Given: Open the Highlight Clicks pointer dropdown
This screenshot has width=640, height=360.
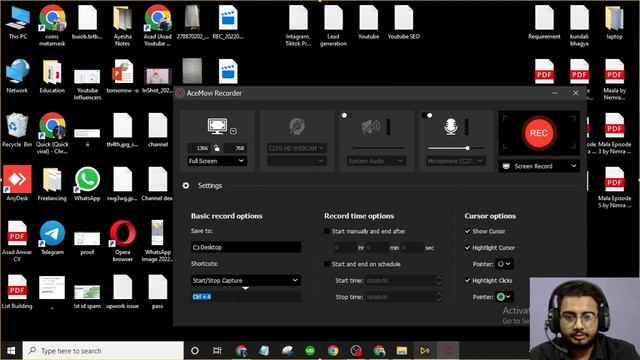Looking at the screenshot, I should (504, 297).
